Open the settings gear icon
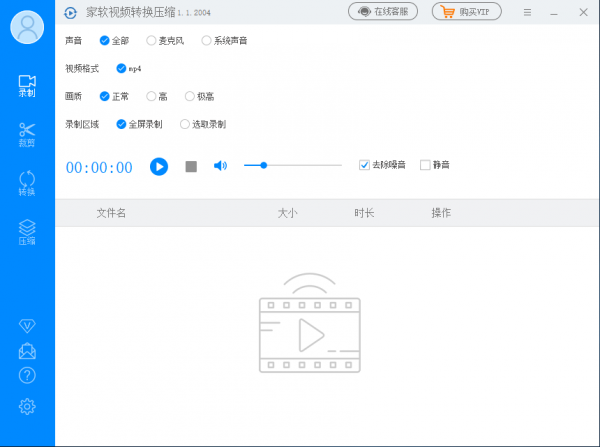This screenshot has height=447, width=600. point(27,406)
